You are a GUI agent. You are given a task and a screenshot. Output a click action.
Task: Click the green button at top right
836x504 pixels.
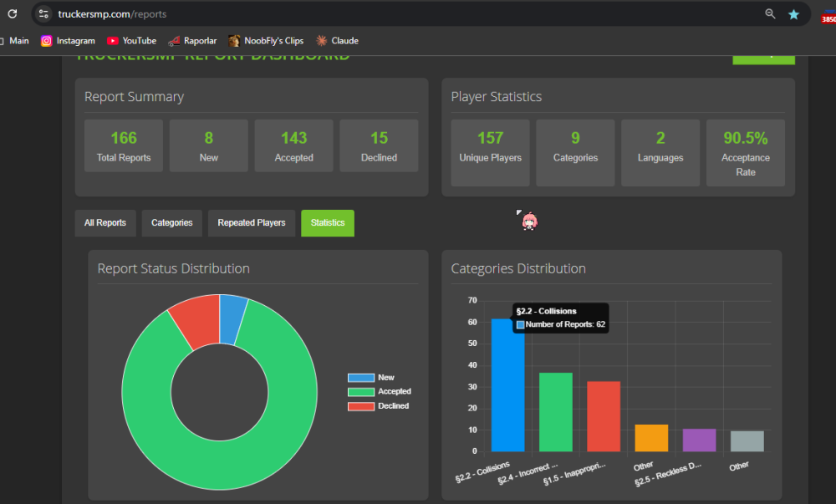pos(763,59)
